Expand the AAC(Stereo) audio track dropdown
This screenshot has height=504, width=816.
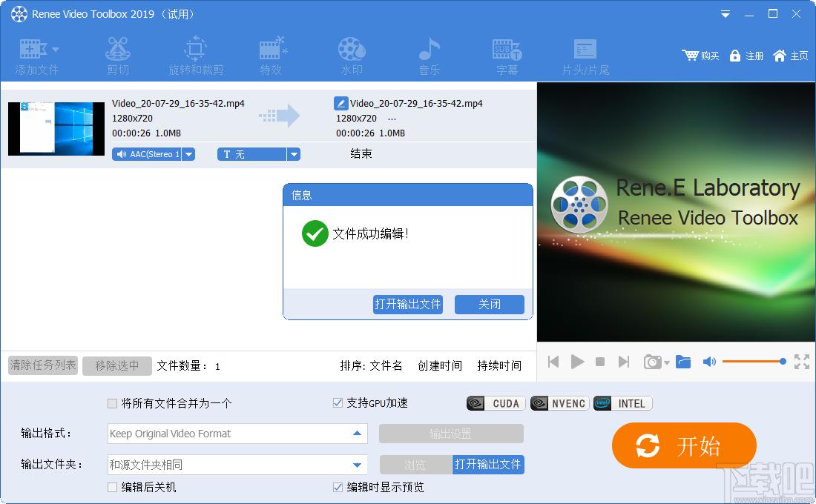(x=189, y=154)
